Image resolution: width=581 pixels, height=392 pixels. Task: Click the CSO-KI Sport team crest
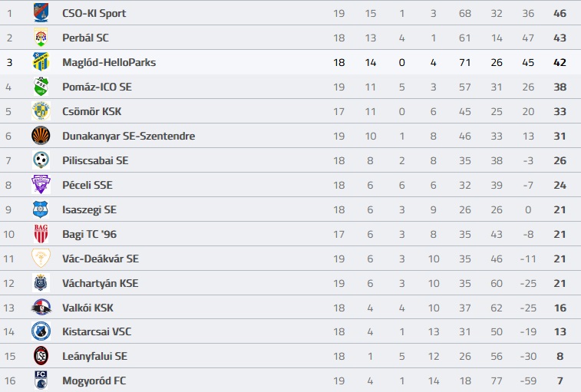pos(41,12)
